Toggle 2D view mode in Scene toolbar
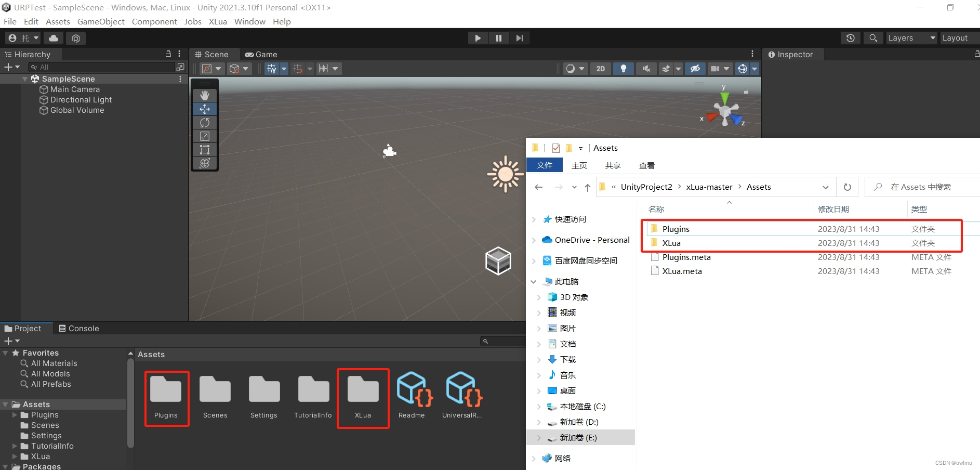This screenshot has height=470, width=980. pos(601,68)
